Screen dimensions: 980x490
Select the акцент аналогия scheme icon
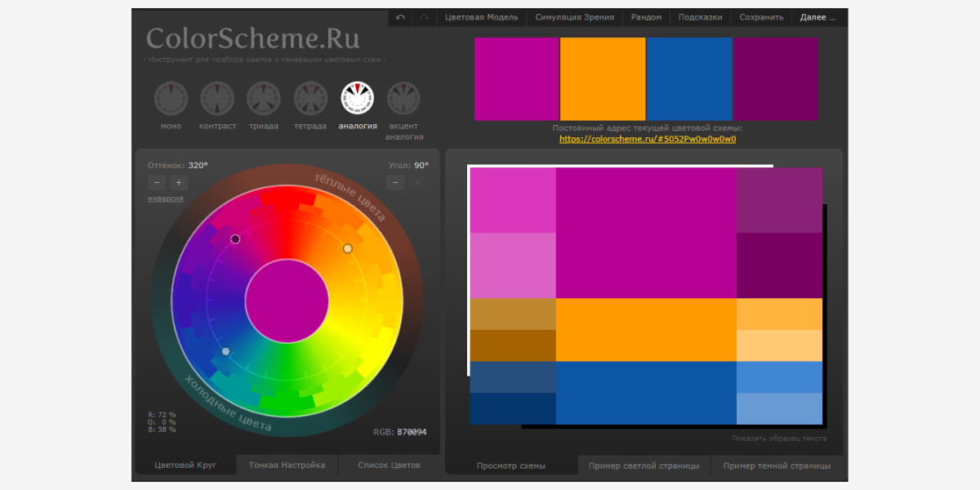pos(403,99)
